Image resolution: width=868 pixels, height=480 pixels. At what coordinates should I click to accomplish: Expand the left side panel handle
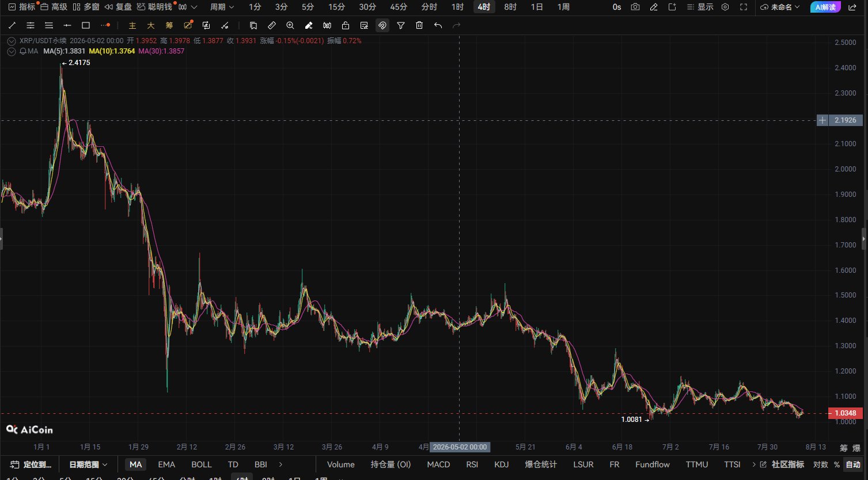click(2, 238)
